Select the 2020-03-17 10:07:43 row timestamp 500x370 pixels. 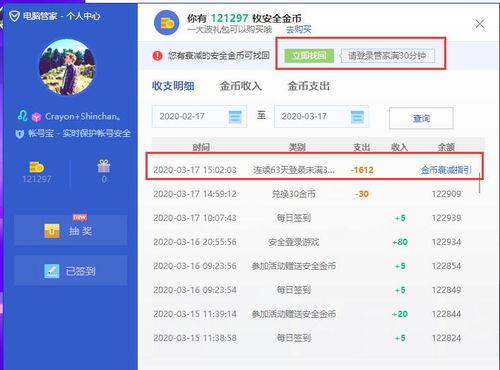click(x=195, y=218)
